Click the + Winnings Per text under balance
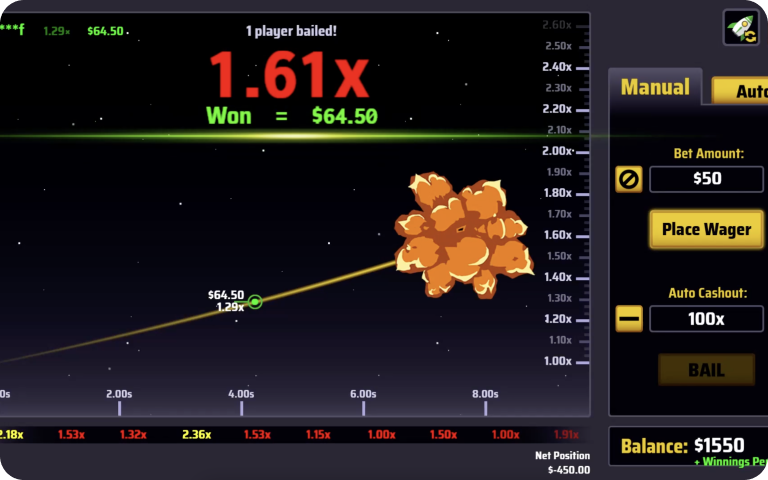Viewport: 768px width, 480px height. [x=731, y=462]
